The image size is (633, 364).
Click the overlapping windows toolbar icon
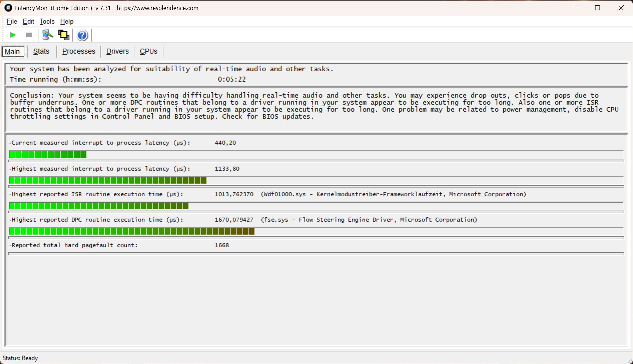[x=64, y=35]
